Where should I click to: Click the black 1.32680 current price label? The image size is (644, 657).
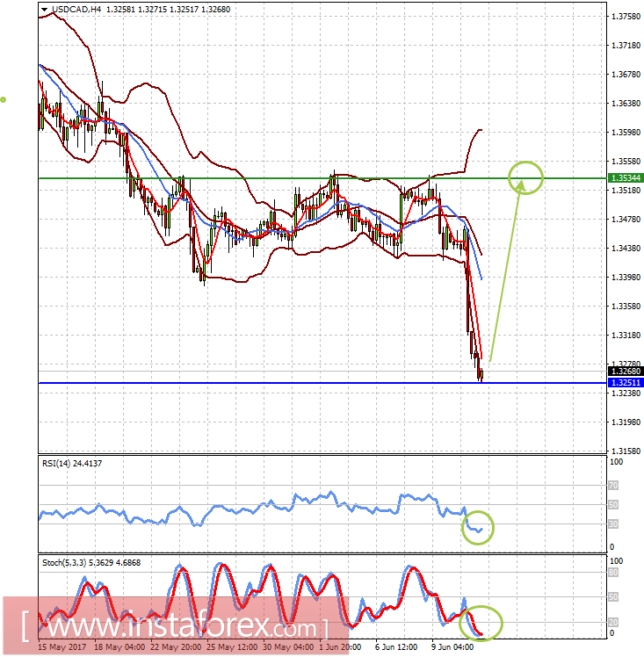coord(626,372)
